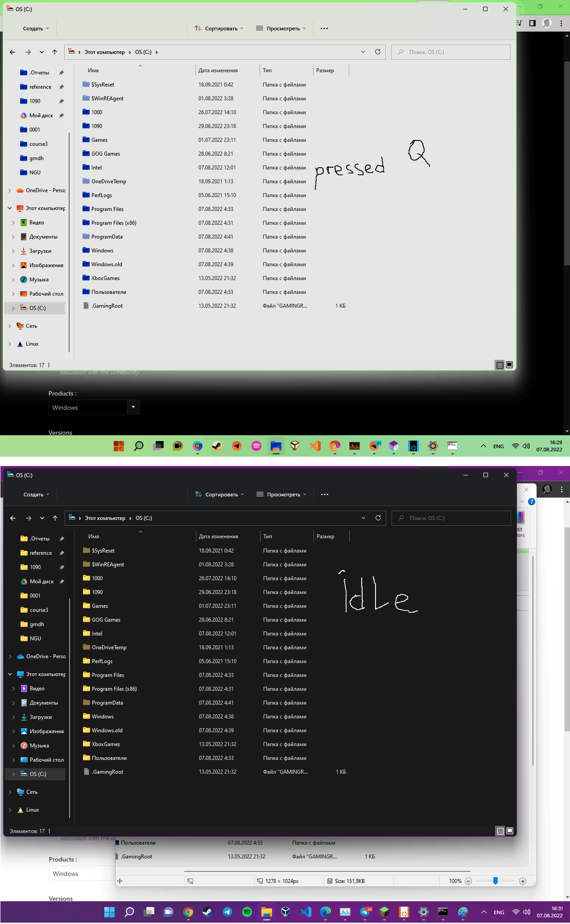
Task: Click the Minecraft block icon on purple taskbar
Action: (x=384, y=912)
